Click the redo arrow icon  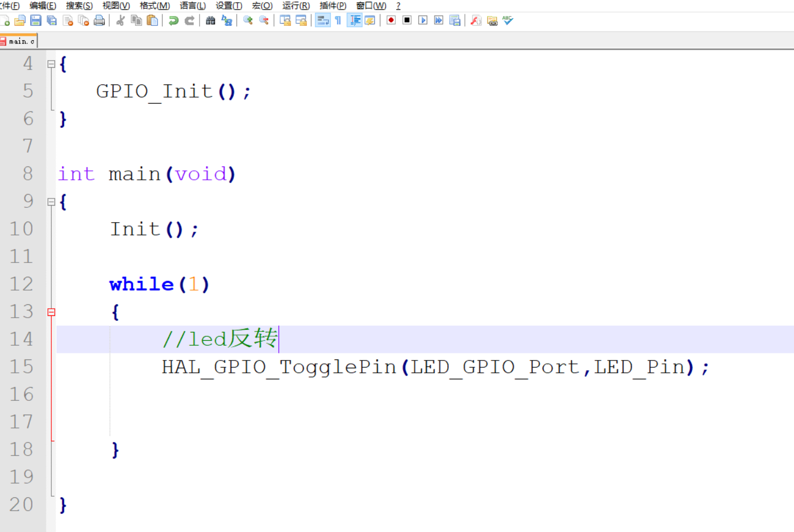click(x=190, y=20)
